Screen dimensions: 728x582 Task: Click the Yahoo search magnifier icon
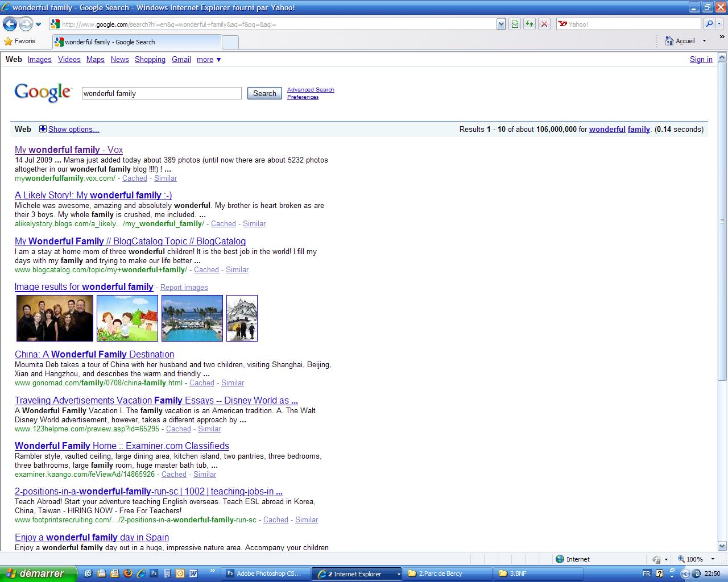709,24
